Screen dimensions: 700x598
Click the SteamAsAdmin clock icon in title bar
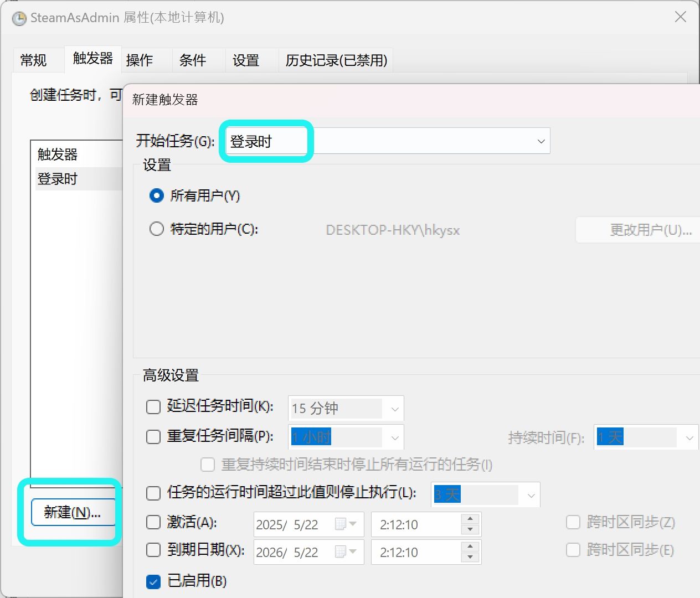tap(19, 18)
